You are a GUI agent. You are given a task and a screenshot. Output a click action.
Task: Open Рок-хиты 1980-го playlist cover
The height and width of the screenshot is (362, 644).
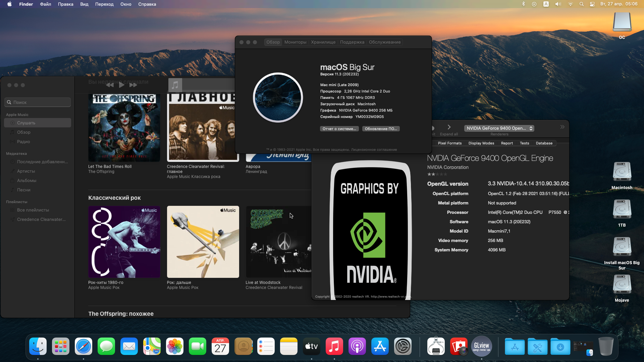(x=124, y=242)
